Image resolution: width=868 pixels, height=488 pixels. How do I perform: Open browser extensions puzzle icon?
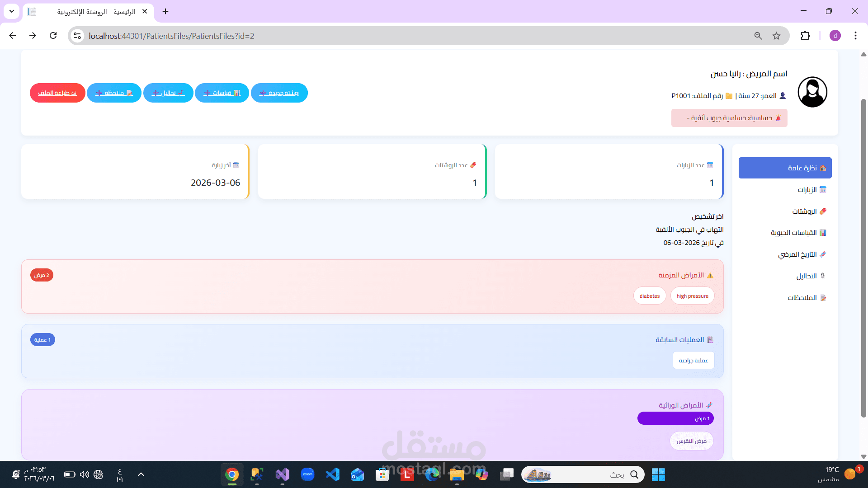point(805,36)
